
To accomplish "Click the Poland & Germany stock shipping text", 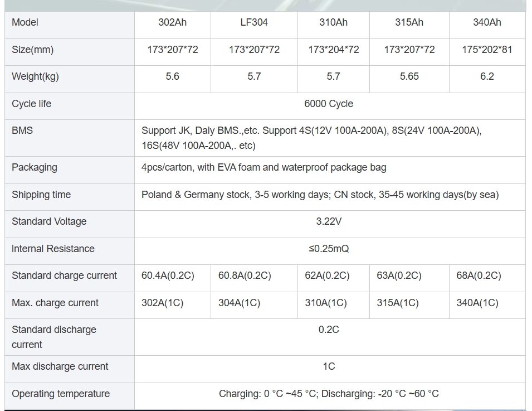I will [320, 195].
